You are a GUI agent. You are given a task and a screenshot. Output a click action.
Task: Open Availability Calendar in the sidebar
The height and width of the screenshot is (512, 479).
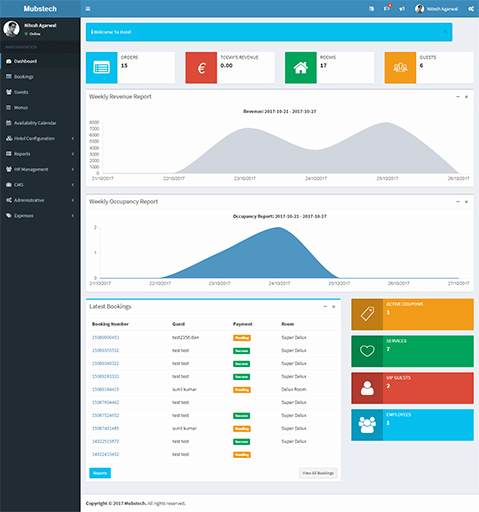click(40, 123)
